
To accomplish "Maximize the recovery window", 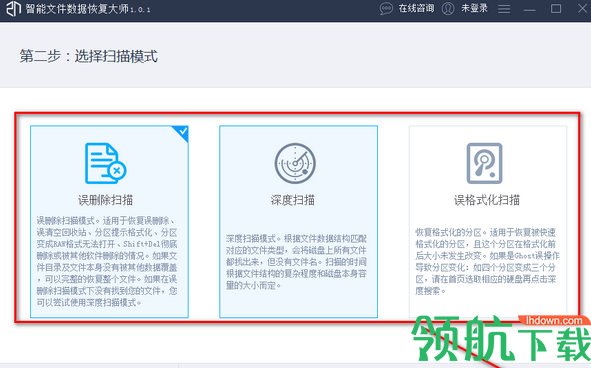I will [x=556, y=9].
